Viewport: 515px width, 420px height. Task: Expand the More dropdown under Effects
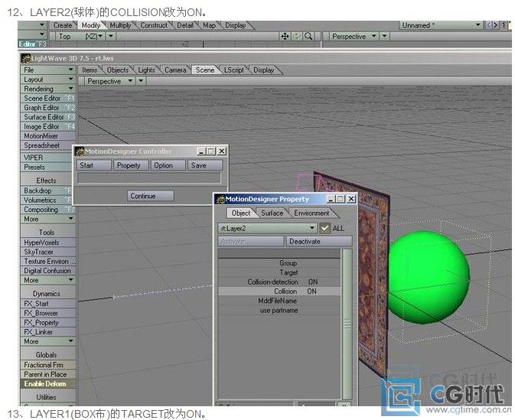48,219
